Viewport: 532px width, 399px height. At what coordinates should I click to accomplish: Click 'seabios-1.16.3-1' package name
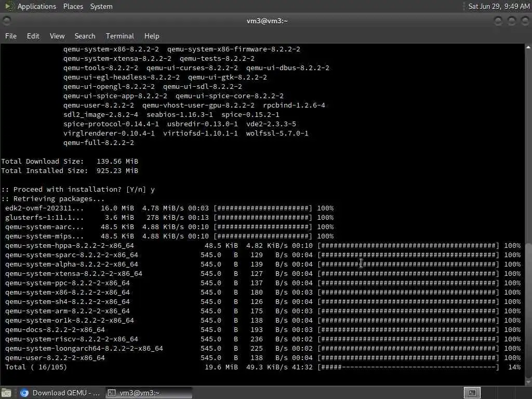coord(180,115)
